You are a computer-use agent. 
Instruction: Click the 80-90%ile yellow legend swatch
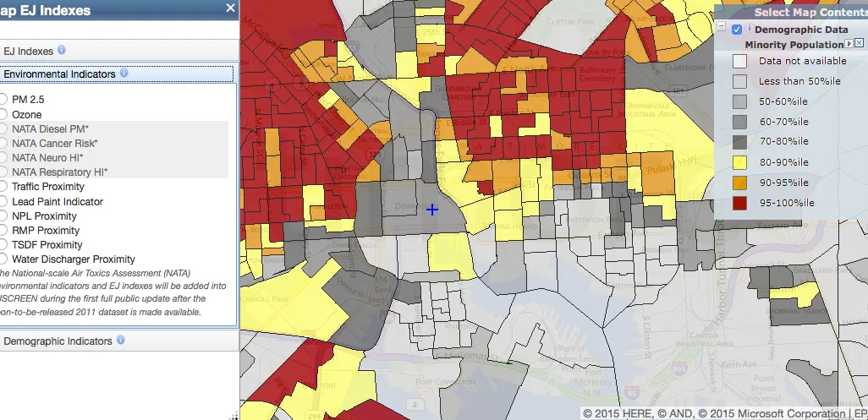coord(739,162)
